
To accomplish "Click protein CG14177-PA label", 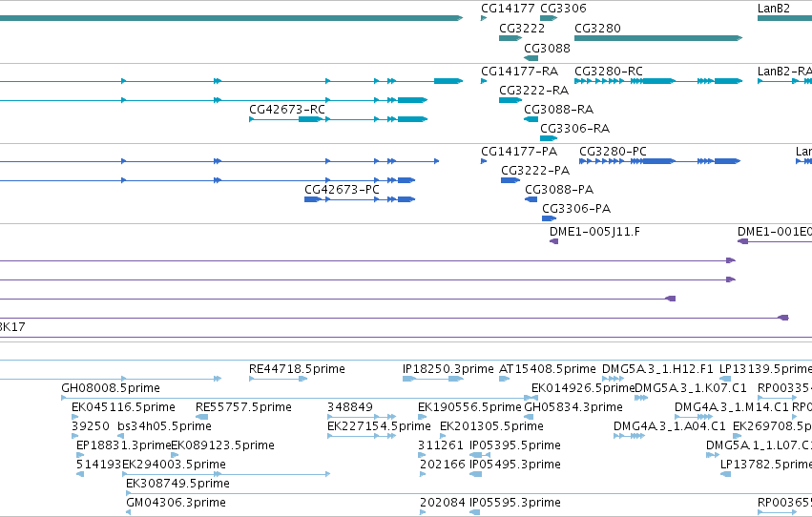I will click(519, 152).
